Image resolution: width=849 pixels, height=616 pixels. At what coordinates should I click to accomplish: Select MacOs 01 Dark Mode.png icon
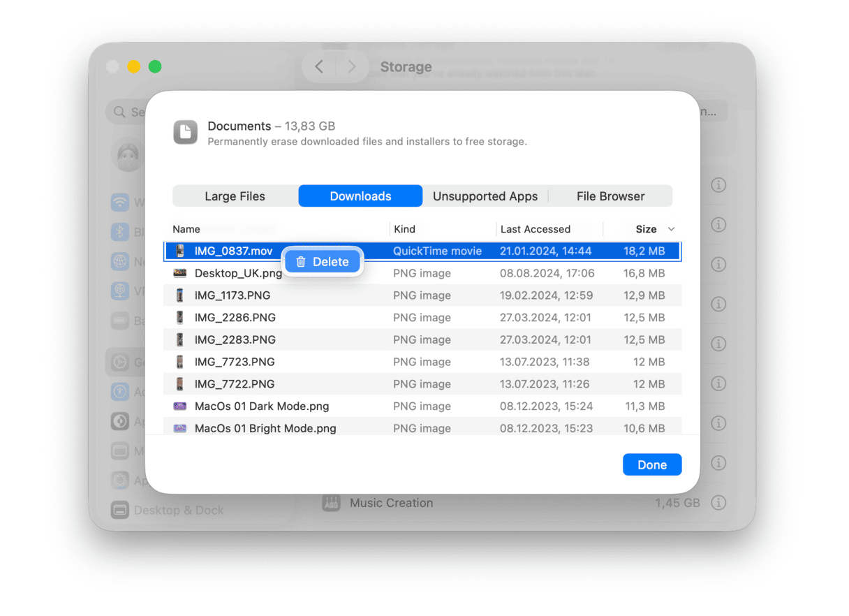(x=180, y=406)
